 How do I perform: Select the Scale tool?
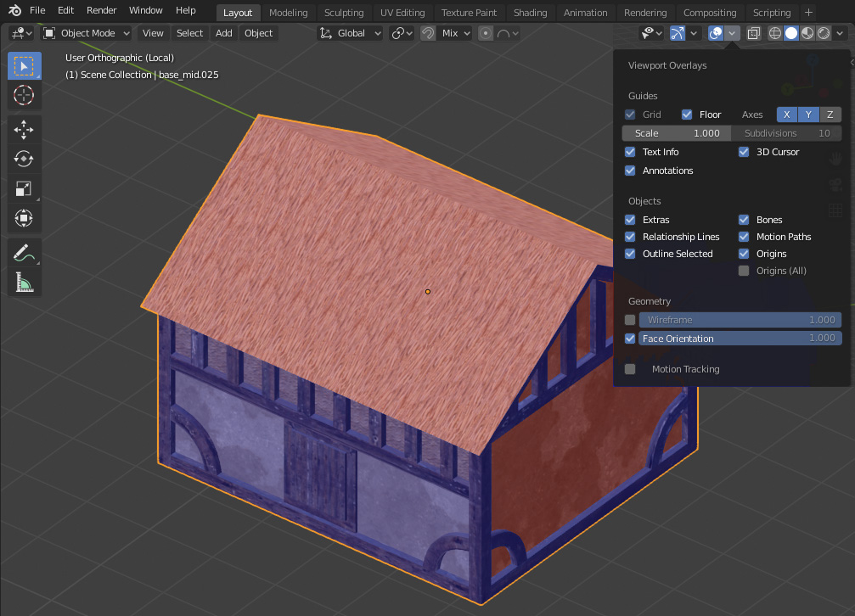pos(24,188)
